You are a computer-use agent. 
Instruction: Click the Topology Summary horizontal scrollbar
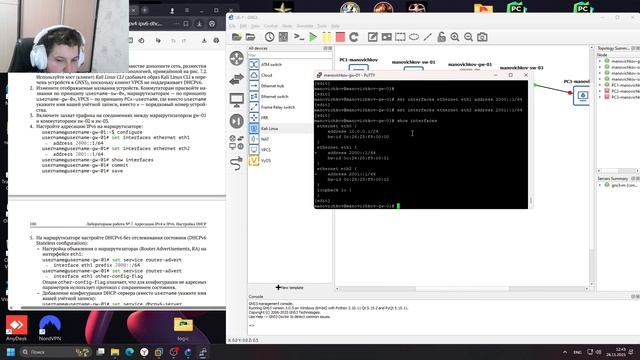click(x=618, y=171)
